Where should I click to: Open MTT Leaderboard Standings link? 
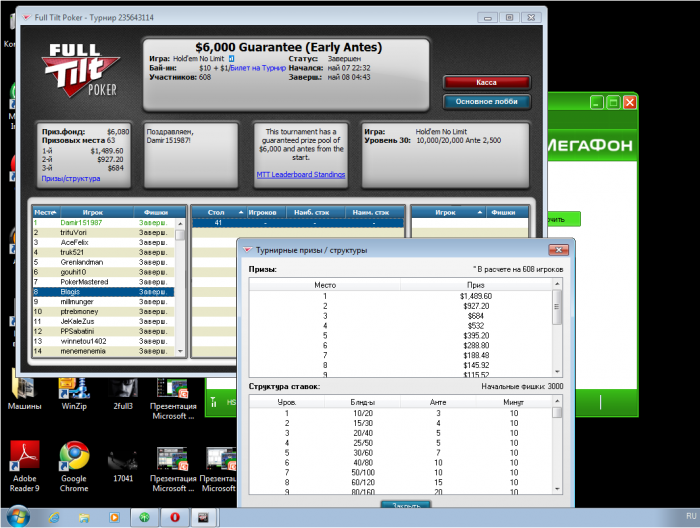coord(300,175)
